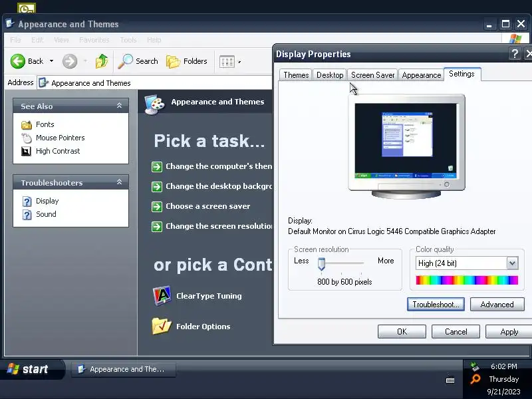Open the Favorites menu

click(94, 40)
